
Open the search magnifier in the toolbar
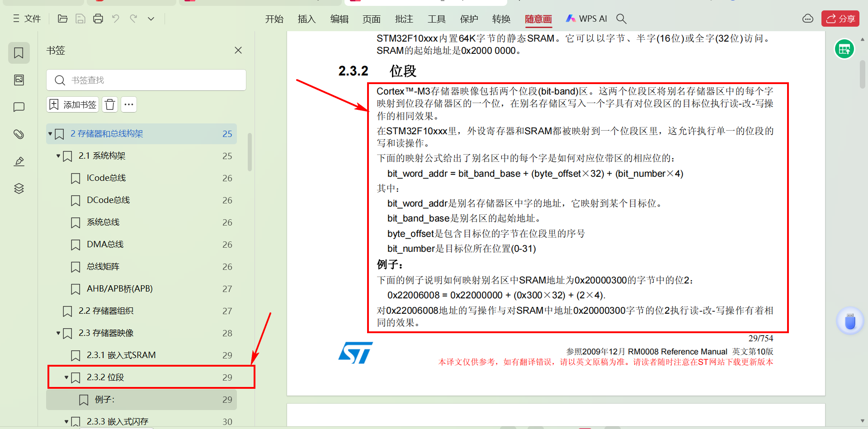point(621,19)
